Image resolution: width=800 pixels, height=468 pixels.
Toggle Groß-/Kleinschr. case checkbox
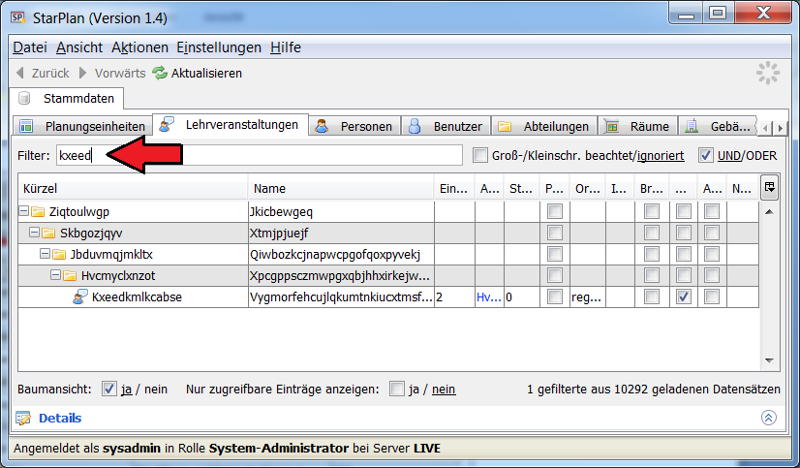[480, 155]
